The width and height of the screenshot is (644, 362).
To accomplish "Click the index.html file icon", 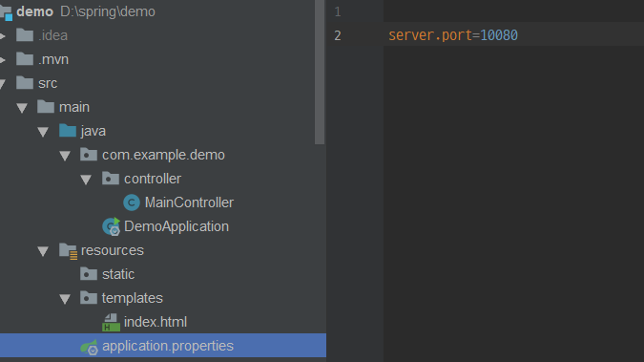I will pyautogui.click(x=111, y=323).
